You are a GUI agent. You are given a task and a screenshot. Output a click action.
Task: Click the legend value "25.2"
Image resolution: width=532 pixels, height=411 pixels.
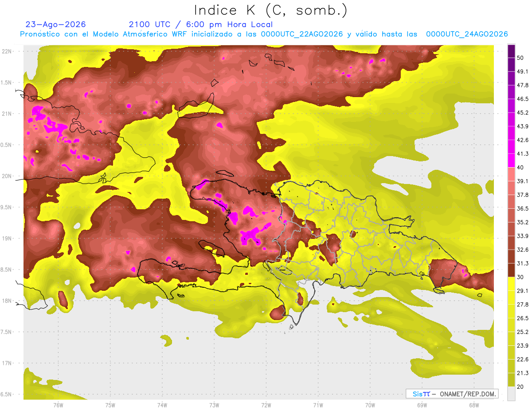(x=522, y=332)
